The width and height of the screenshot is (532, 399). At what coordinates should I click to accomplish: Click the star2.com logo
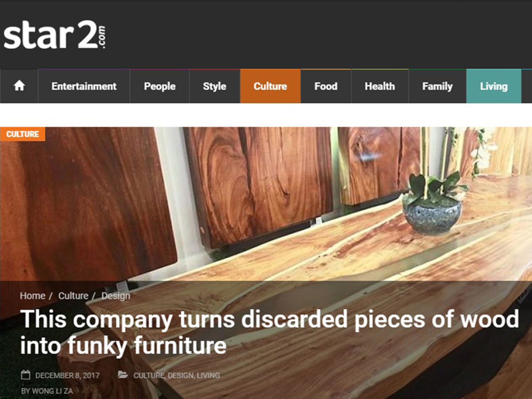pos(54,34)
